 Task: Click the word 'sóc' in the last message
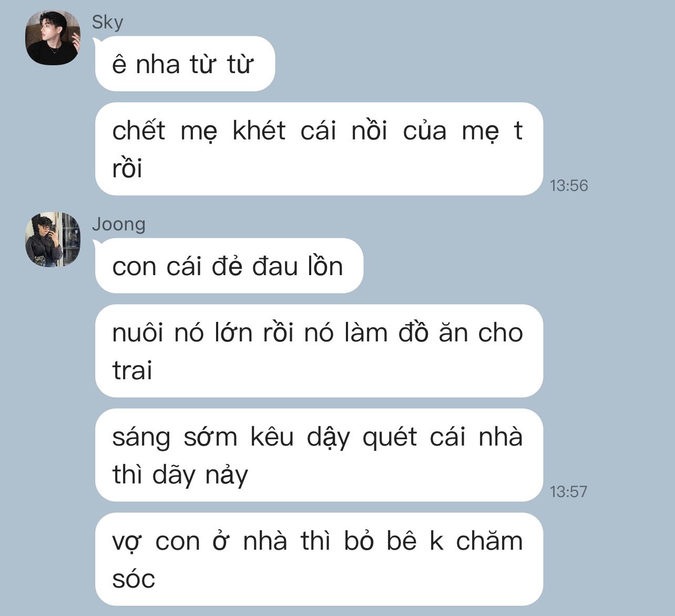134,579
